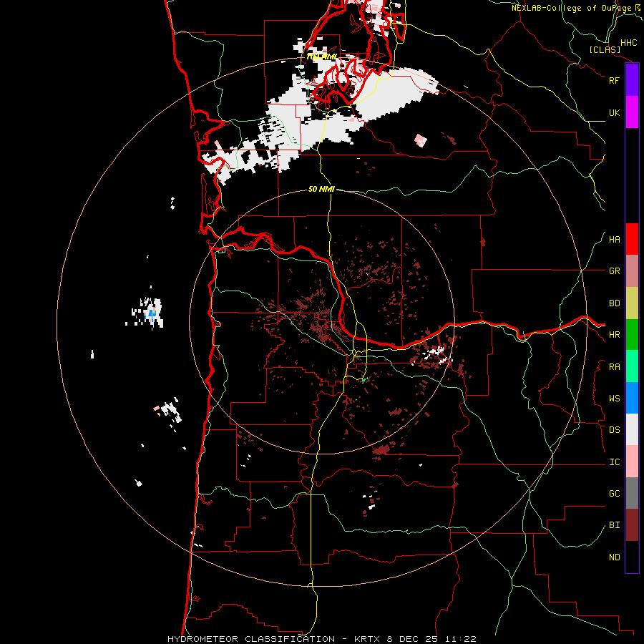This screenshot has width=644, height=644.
Task: Click the gray GC legend color swatch
Action: pyautogui.click(x=632, y=493)
